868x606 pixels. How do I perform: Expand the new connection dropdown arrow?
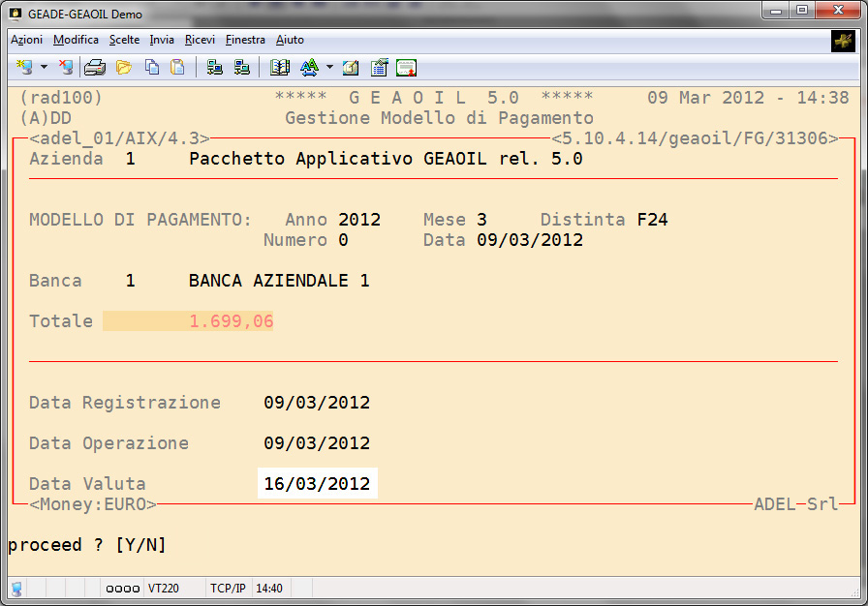tap(44, 68)
